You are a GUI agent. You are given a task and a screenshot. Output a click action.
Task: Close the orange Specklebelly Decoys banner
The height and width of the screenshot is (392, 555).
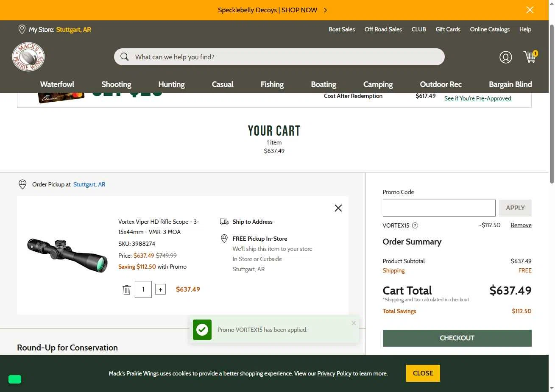[530, 10]
